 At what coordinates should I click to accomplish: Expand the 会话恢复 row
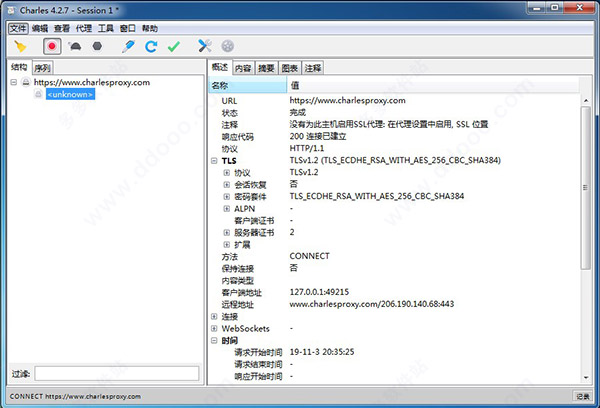point(227,184)
